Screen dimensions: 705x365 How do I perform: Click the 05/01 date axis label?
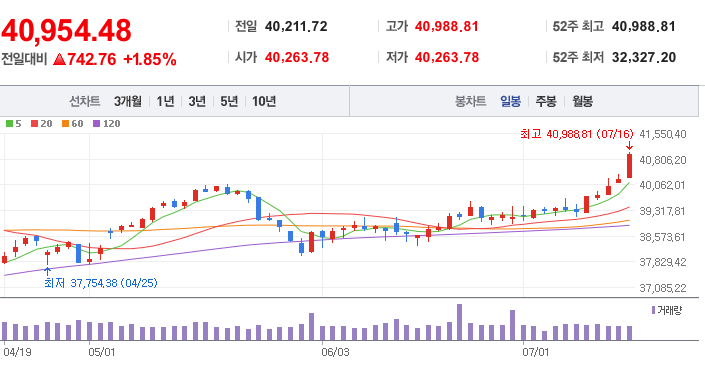pos(102,351)
